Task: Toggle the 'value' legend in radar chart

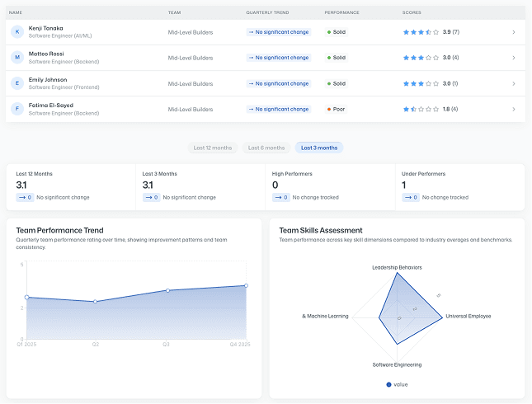Action: [x=397, y=384]
